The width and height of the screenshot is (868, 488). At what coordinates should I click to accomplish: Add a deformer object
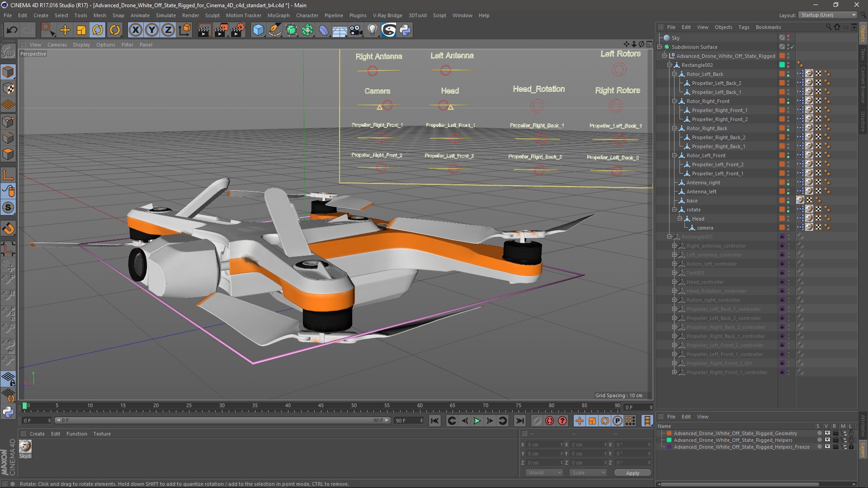tap(324, 30)
